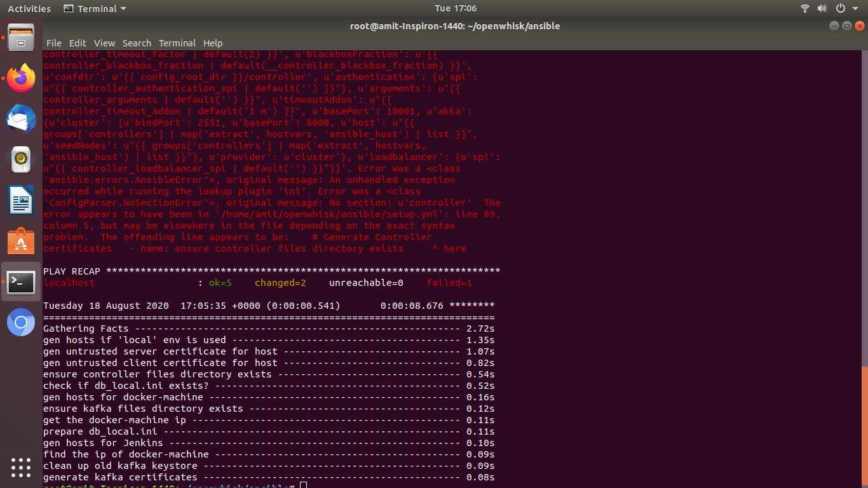The height and width of the screenshot is (488, 868).
Task: Open the File menu
Action: click(x=54, y=43)
